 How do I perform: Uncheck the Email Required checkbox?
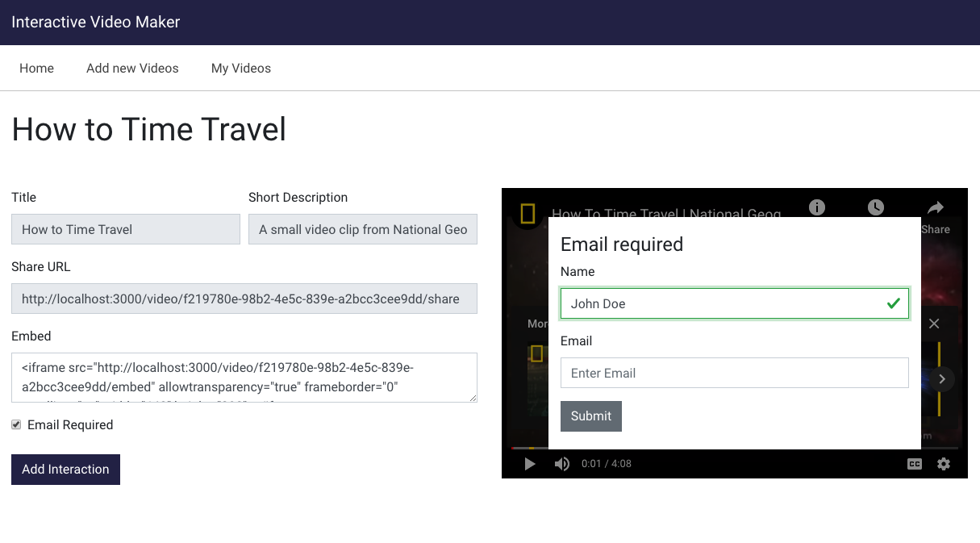pyautogui.click(x=16, y=425)
